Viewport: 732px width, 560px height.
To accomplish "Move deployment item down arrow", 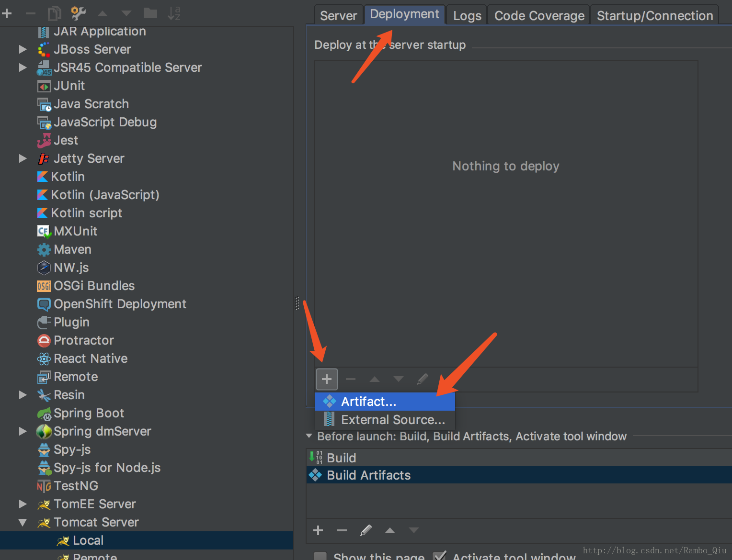I will tap(398, 379).
